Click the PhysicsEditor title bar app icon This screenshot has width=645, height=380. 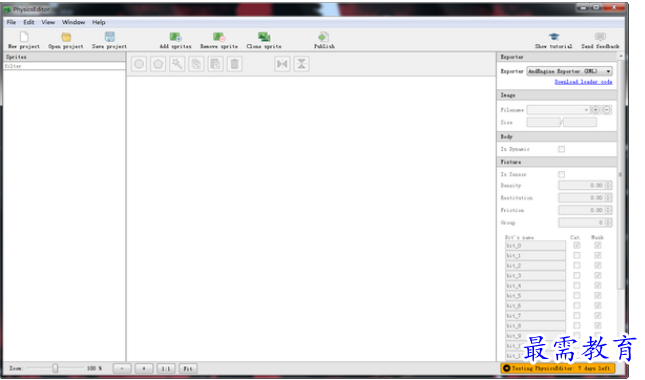pyautogui.click(x=7, y=9)
